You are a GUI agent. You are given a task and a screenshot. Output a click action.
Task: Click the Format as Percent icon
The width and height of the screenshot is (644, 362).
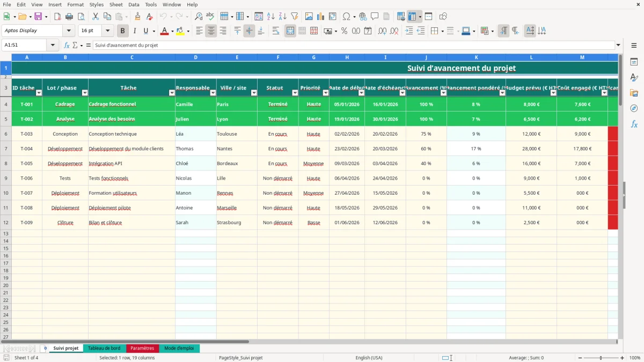[344, 31]
